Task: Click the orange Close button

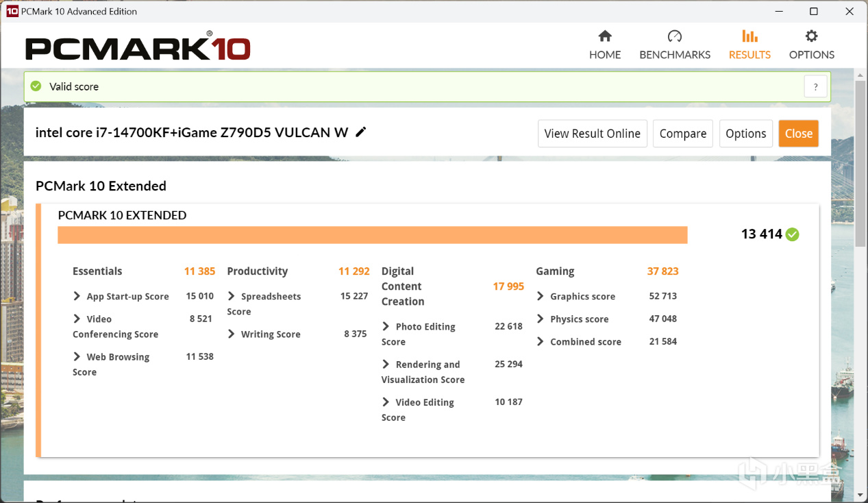Action: tap(799, 134)
